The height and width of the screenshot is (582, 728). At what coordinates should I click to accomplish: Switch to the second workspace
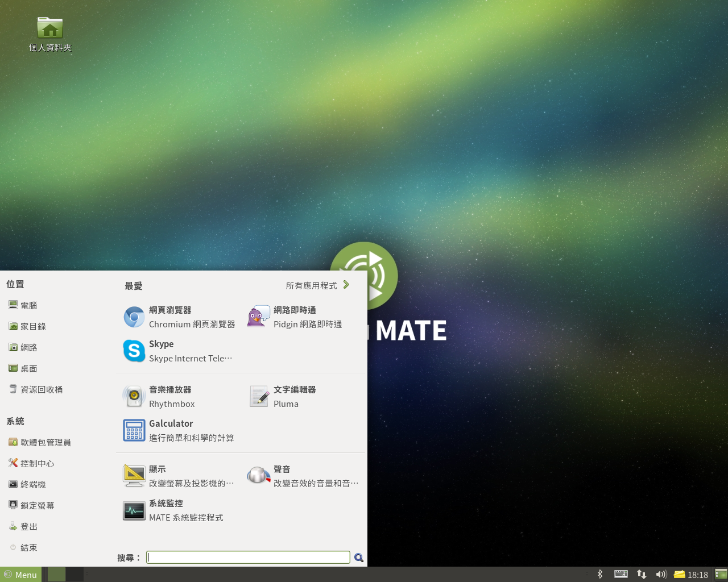[x=75, y=575]
